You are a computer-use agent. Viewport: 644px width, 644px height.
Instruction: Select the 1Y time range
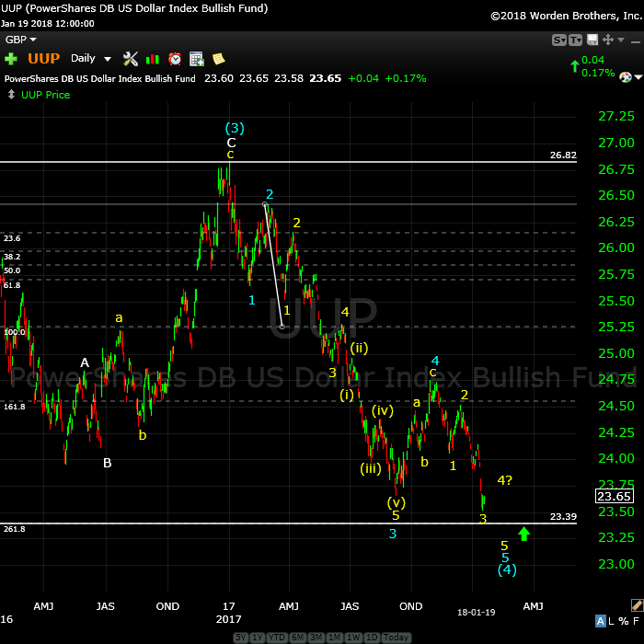tap(257, 638)
